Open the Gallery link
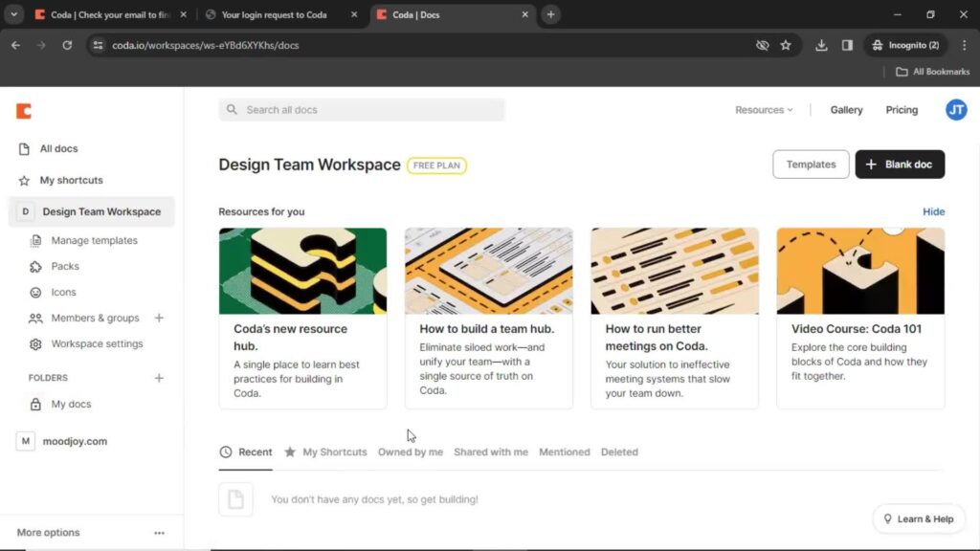The image size is (980, 551). [846, 110]
